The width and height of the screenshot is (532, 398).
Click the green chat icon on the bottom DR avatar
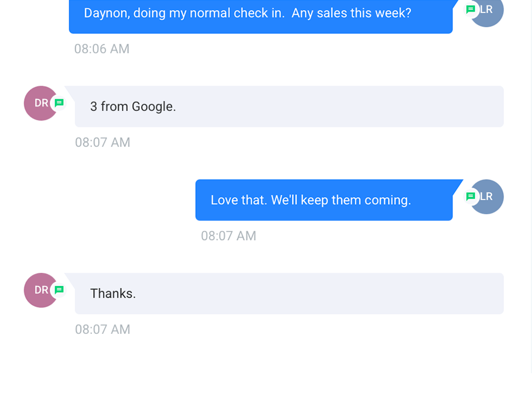coord(59,290)
